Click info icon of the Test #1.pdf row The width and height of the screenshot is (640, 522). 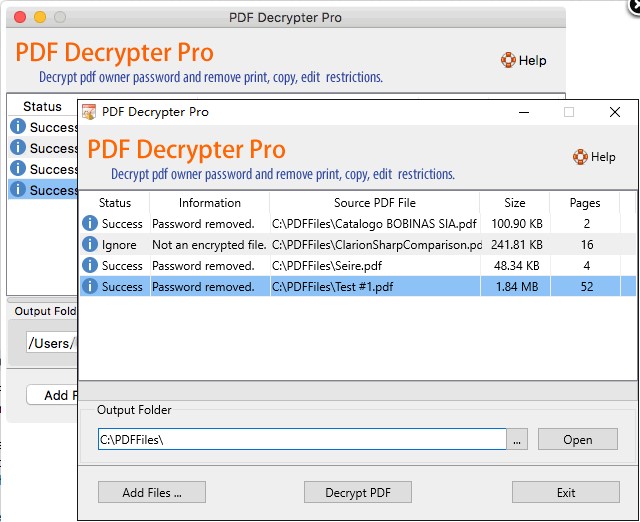[x=90, y=286]
